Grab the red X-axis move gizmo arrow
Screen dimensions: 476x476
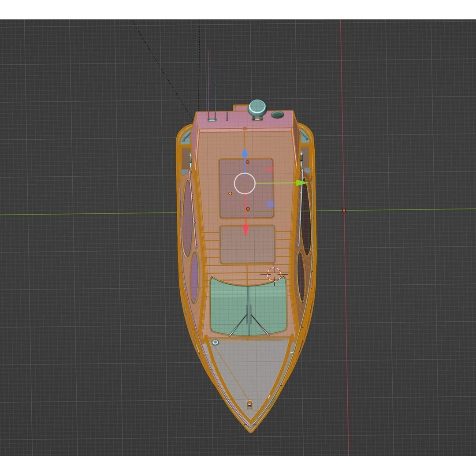(x=245, y=231)
